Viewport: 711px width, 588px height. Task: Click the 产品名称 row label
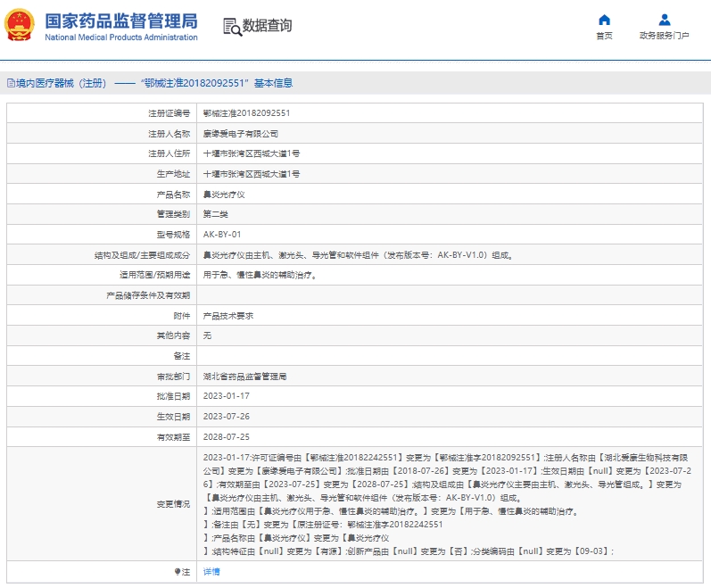173,195
